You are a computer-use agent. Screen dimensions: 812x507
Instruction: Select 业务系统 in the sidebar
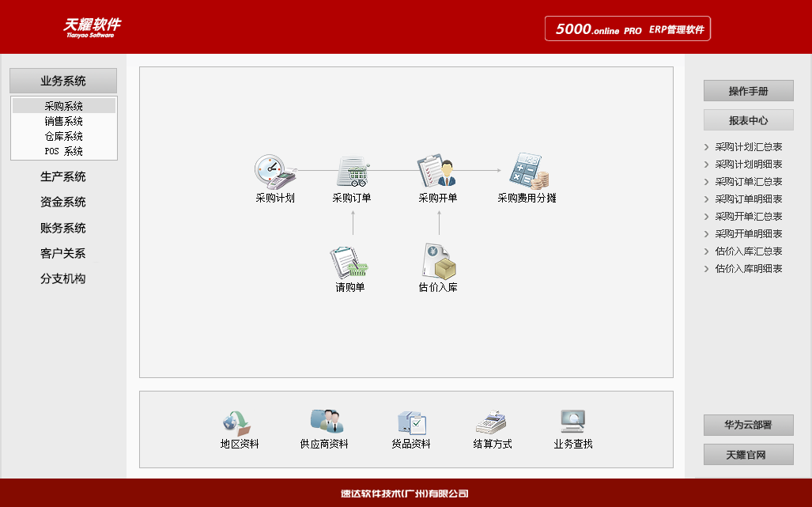click(63, 81)
